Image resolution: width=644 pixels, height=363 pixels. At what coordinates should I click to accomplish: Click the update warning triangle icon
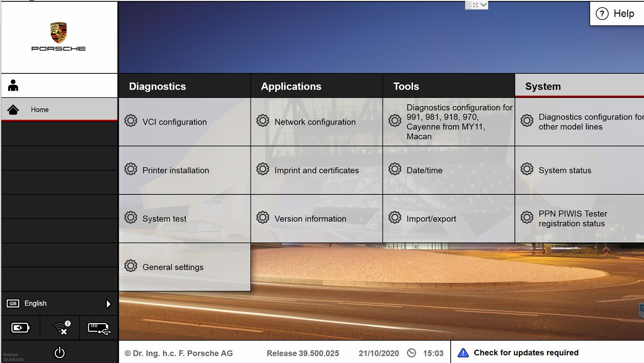(463, 353)
